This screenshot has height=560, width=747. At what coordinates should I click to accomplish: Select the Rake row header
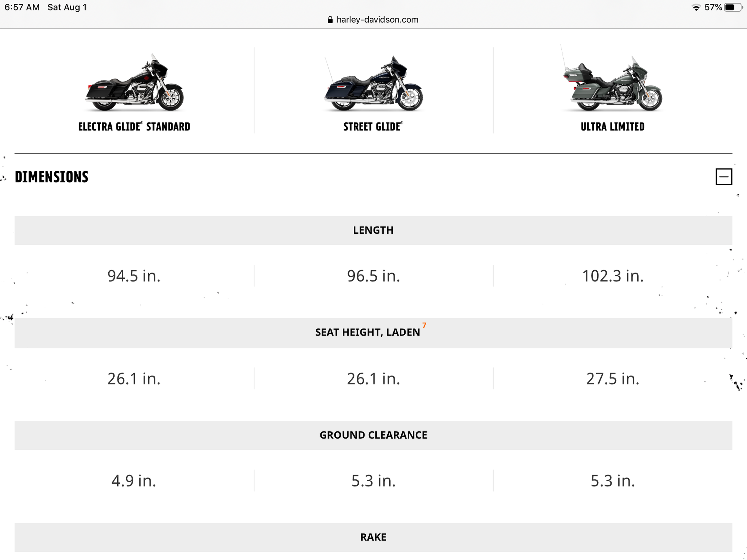click(373, 537)
